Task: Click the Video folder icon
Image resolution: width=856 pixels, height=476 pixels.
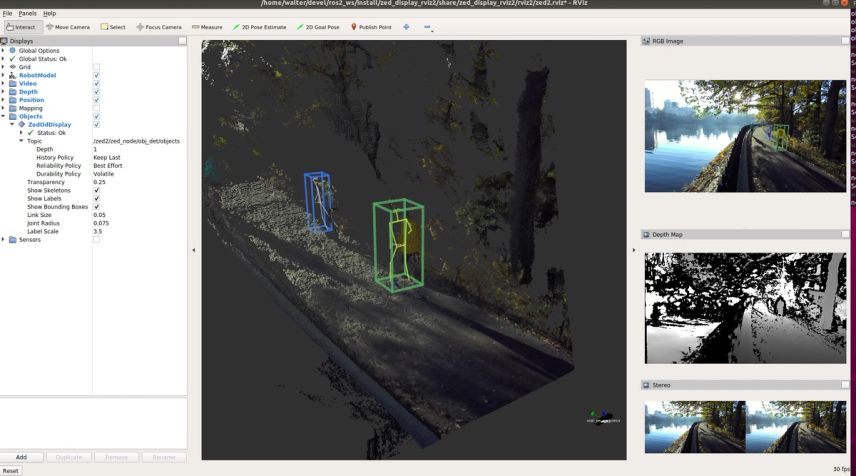Action: pyautogui.click(x=13, y=84)
